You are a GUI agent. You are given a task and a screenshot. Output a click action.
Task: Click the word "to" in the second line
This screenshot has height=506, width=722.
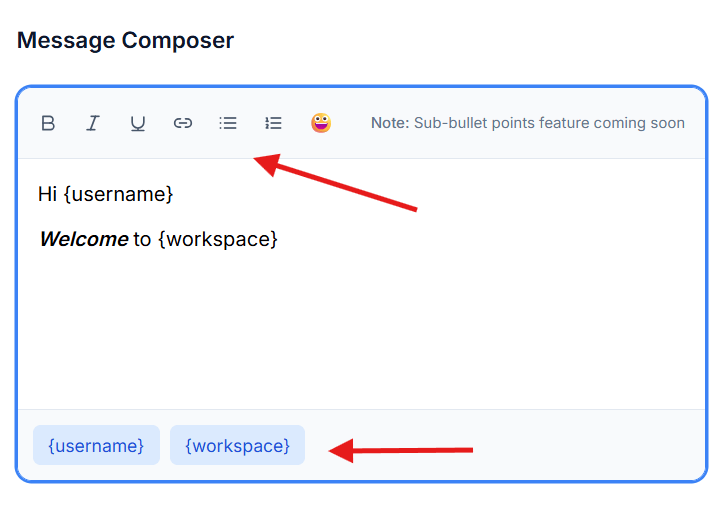(x=142, y=240)
